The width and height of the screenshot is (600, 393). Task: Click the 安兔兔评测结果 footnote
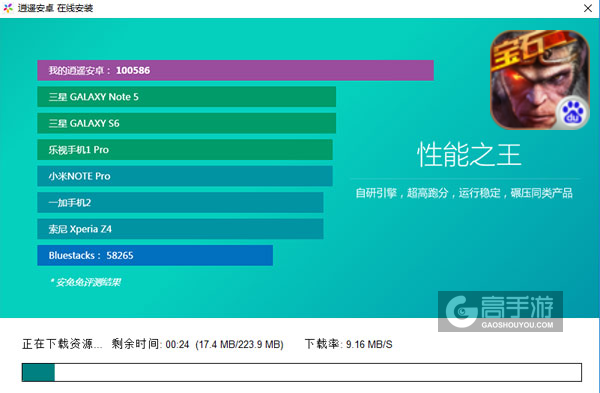coord(85,282)
